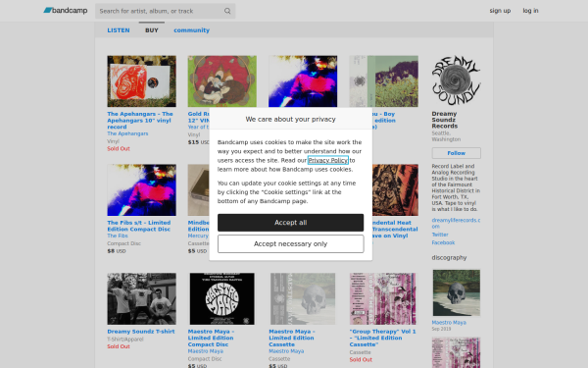Open the Maestro Maya artist link under Compact Disc
The width and height of the screenshot is (588, 368).
click(x=205, y=351)
